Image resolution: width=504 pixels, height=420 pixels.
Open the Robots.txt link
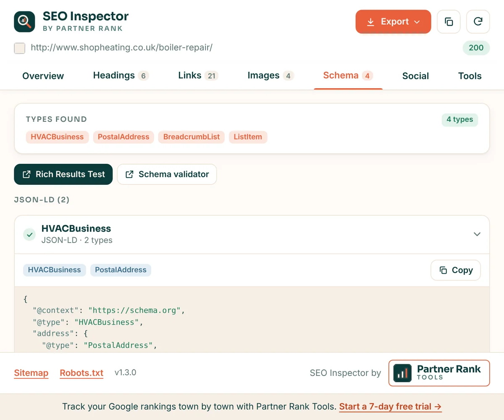pos(81,373)
